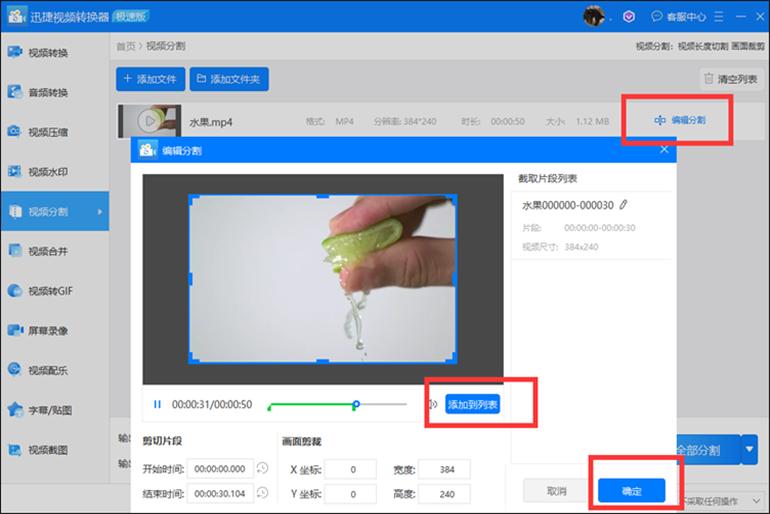Pause the video preview
This screenshot has width=770, height=514.
click(157, 404)
